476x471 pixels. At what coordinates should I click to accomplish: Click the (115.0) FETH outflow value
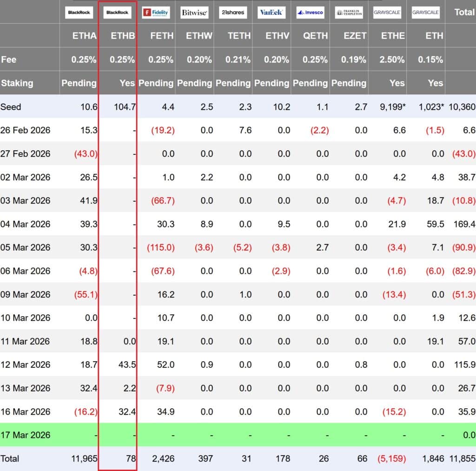coord(161,247)
